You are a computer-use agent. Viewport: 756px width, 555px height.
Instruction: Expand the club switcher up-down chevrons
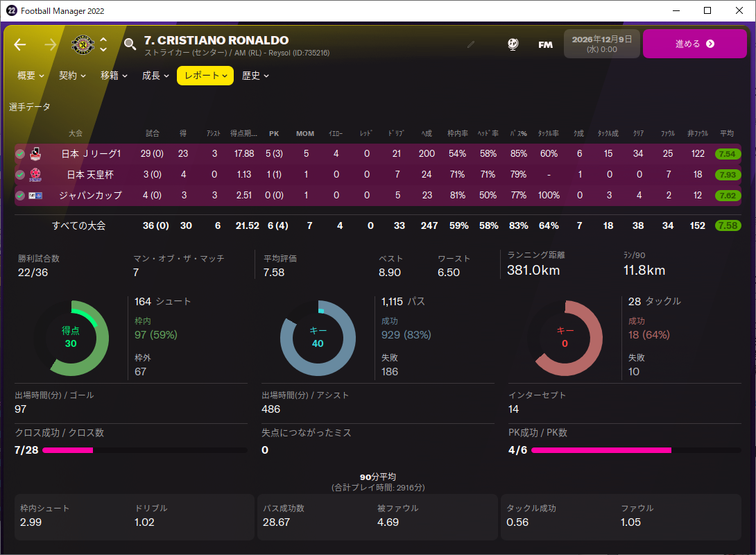[103, 45]
